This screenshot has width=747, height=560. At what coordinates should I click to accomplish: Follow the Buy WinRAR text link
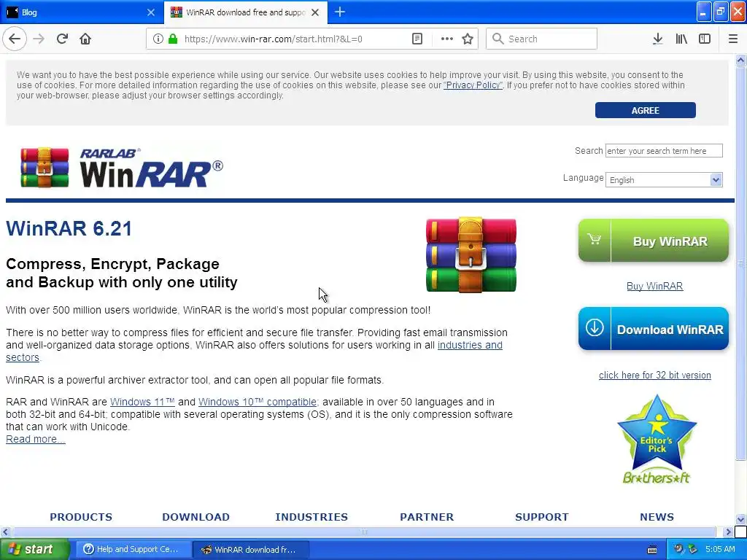pos(654,286)
